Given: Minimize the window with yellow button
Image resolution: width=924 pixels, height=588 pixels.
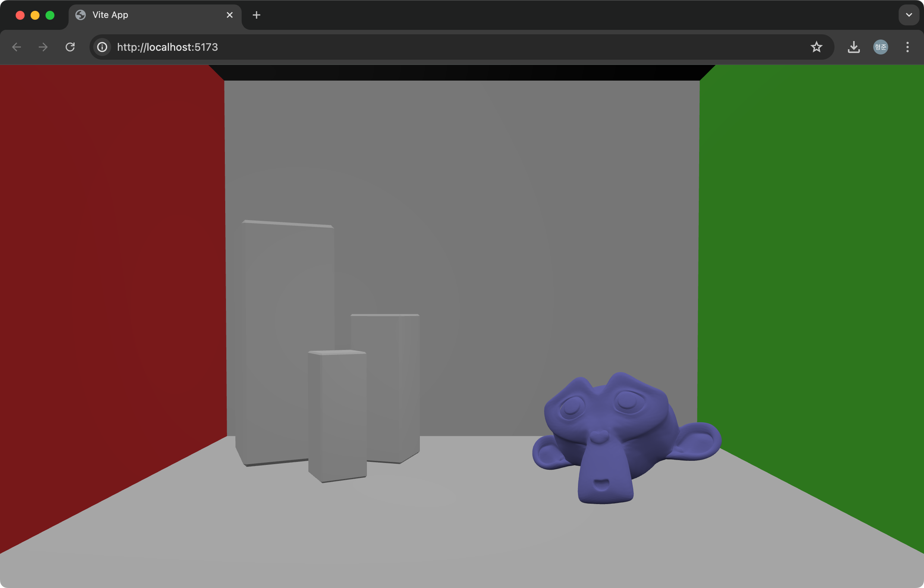Looking at the screenshot, I should coord(35,15).
